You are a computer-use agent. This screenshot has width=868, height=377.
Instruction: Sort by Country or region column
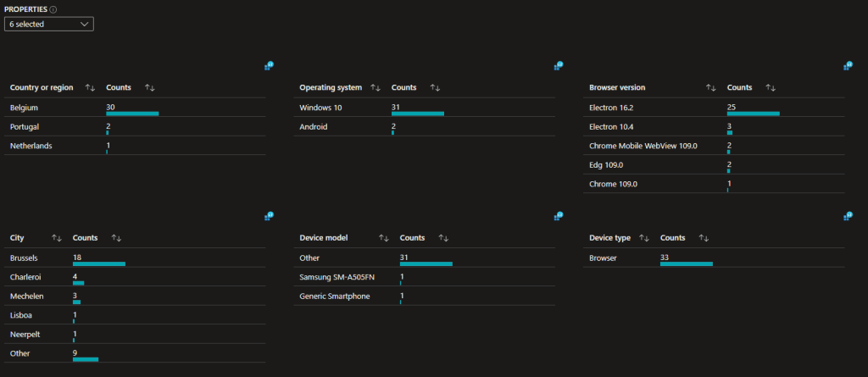coord(90,87)
